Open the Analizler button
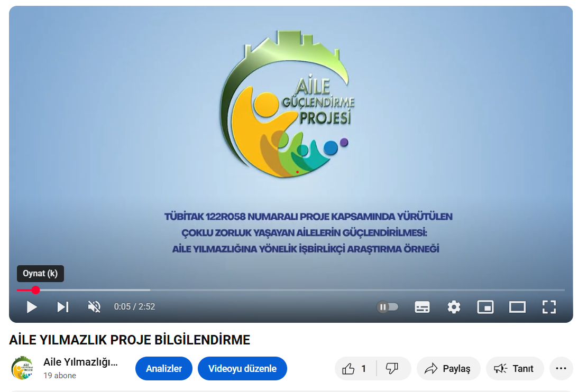This screenshot has width=587, height=392. (x=164, y=368)
